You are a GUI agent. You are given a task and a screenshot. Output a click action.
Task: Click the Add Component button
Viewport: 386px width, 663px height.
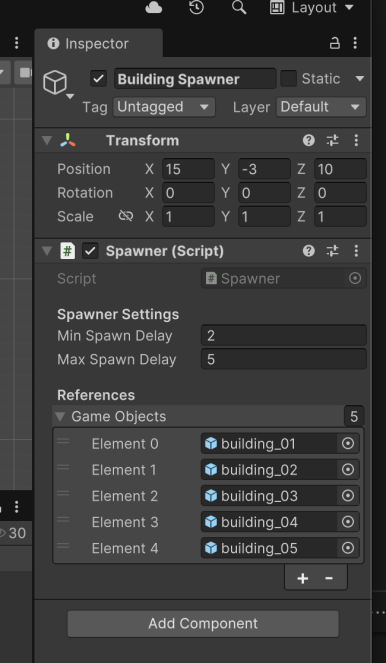point(203,624)
